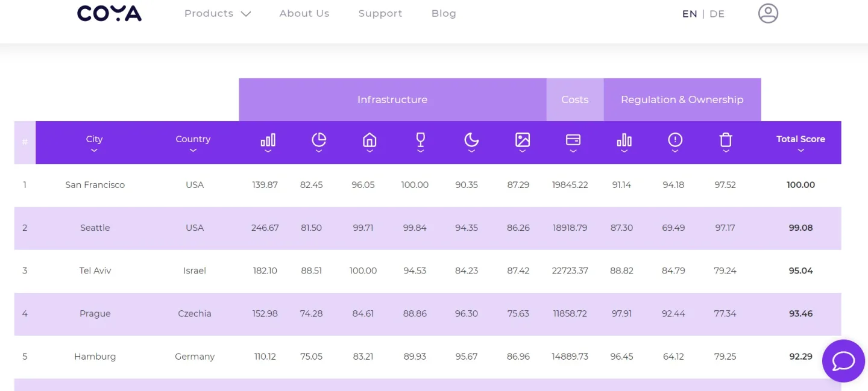Click the total score 99.08

point(800,228)
